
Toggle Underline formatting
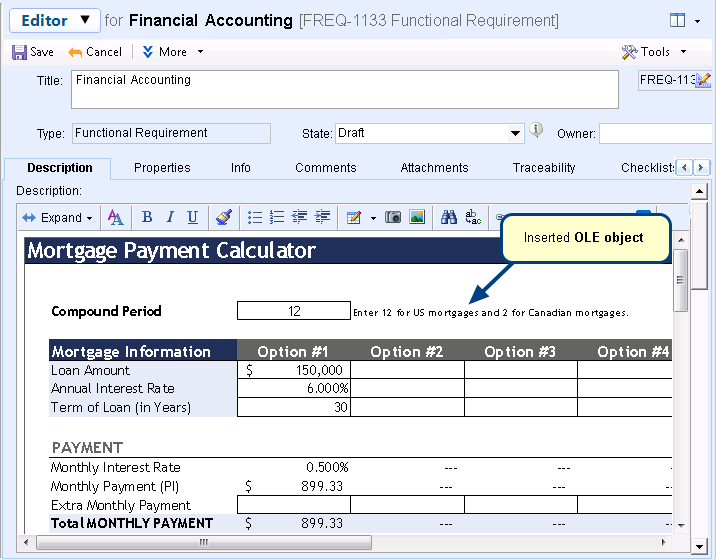192,217
